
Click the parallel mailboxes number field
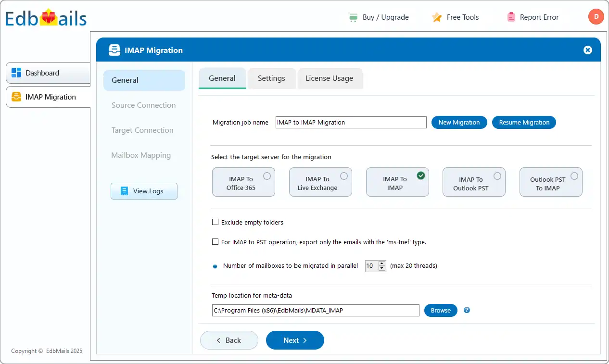(x=372, y=266)
